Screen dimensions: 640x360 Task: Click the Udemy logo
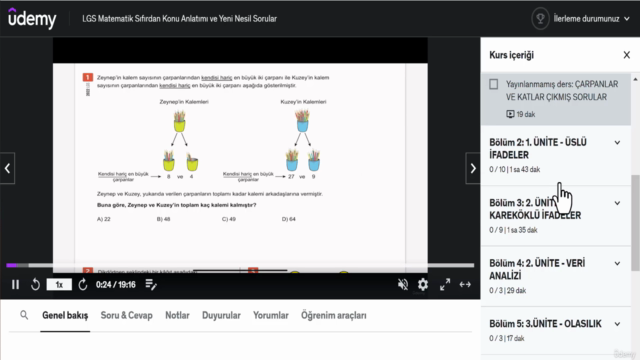[32, 18]
